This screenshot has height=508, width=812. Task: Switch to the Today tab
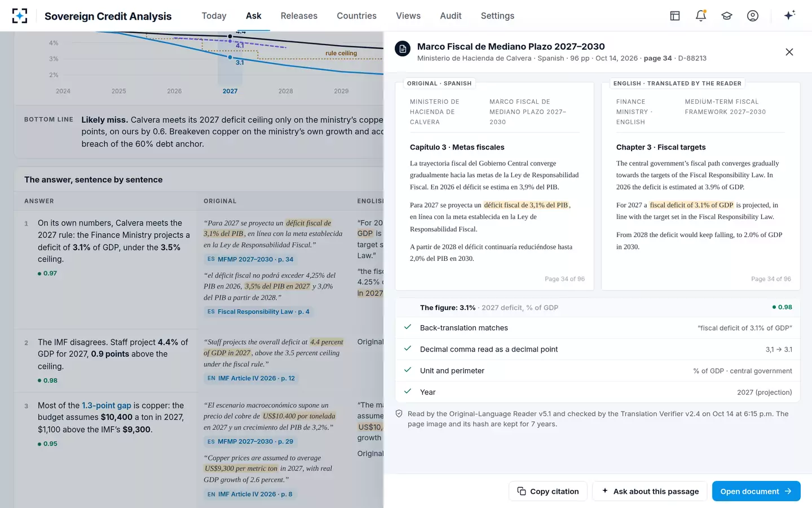coord(214,16)
